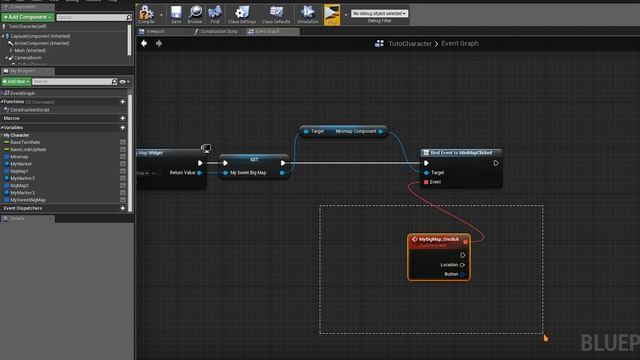Toggle editable eye for MyMarker variable
The image size is (640, 360).
(x=123, y=164)
